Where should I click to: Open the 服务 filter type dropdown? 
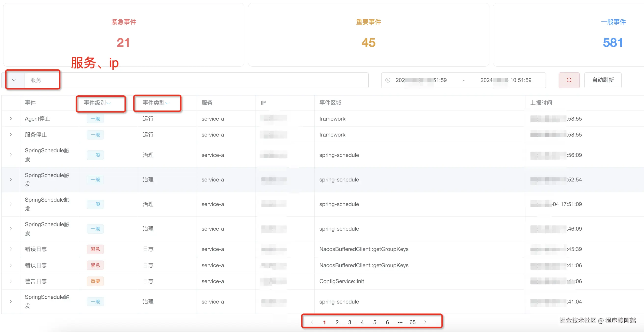pos(14,80)
